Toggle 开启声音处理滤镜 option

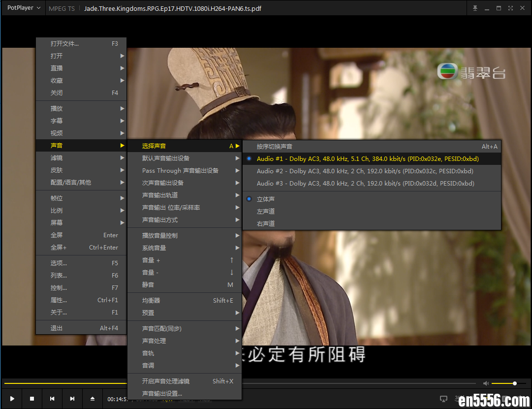tap(185, 381)
